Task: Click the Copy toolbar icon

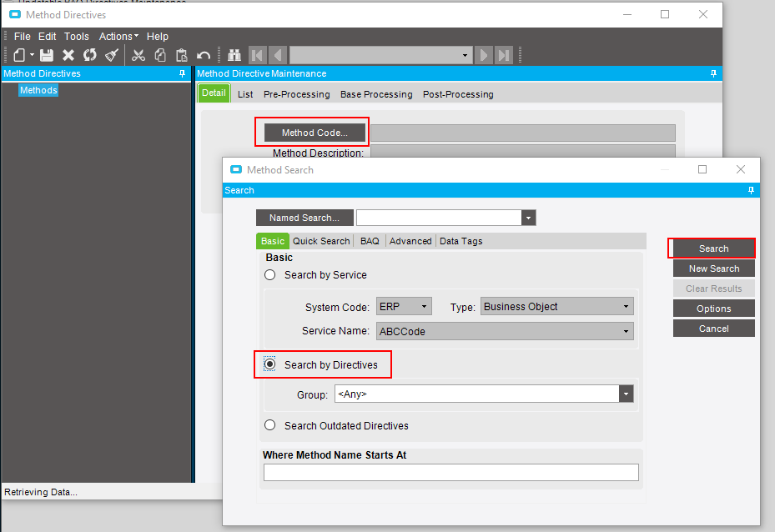Action: click(x=160, y=55)
